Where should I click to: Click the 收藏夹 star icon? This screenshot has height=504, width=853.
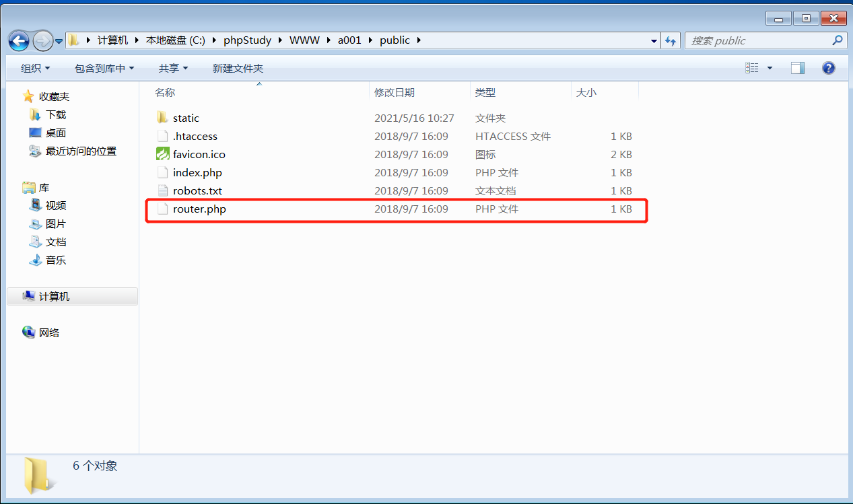(x=28, y=96)
